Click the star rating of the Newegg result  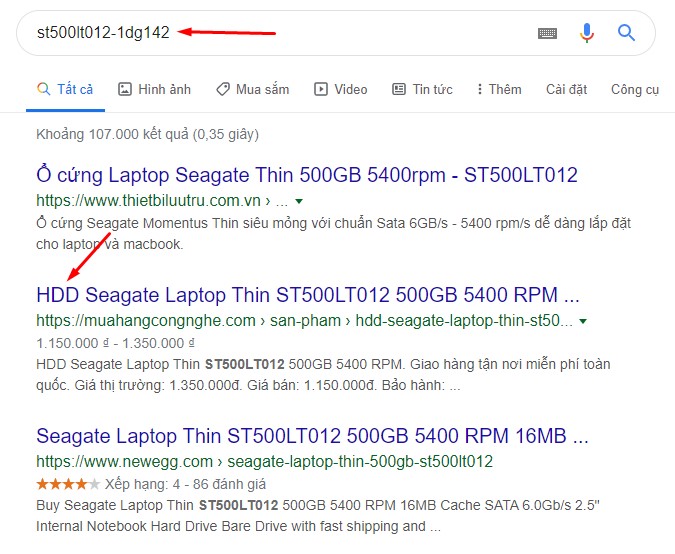coord(68,484)
